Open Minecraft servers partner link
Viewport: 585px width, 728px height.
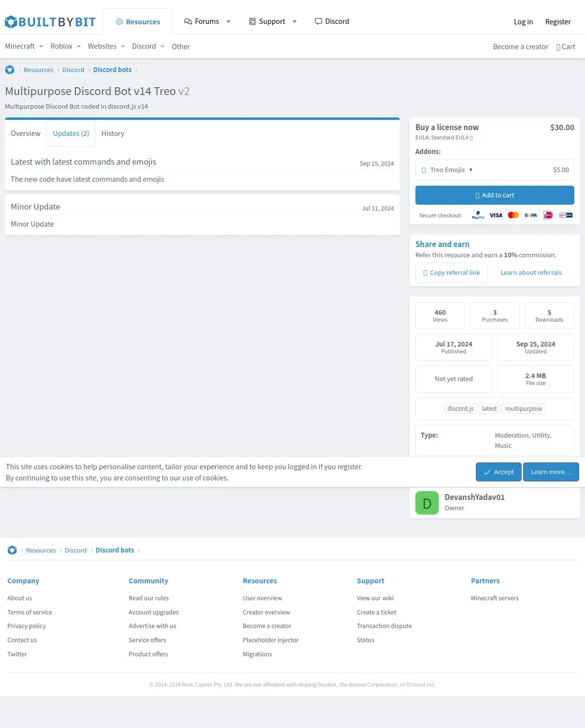tap(494, 598)
